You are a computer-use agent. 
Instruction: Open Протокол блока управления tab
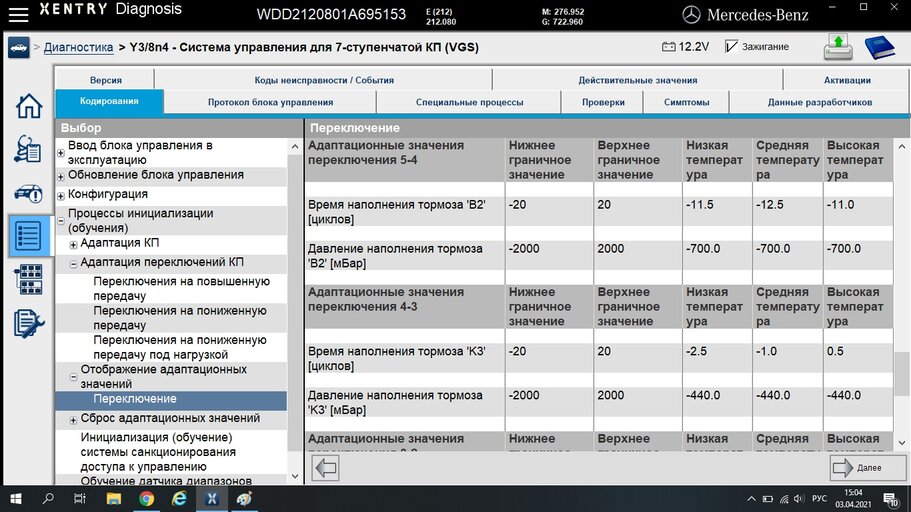click(x=270, y=102)
